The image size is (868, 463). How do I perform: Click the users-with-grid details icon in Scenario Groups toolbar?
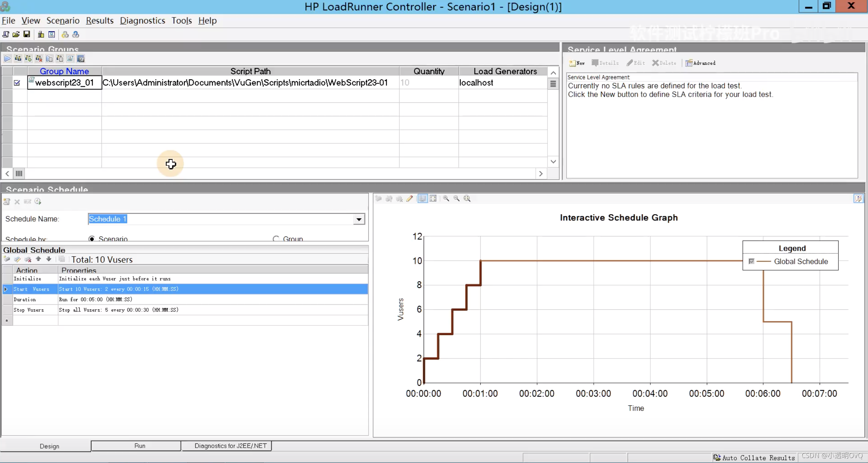point(60,58)
